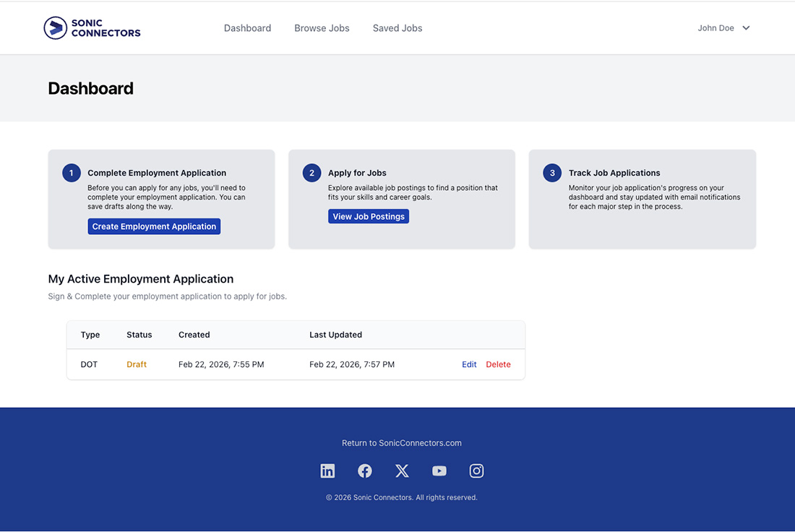Click the View Job Postings button
The height and width of the screenshot is (532, 795).
[369, 217]
